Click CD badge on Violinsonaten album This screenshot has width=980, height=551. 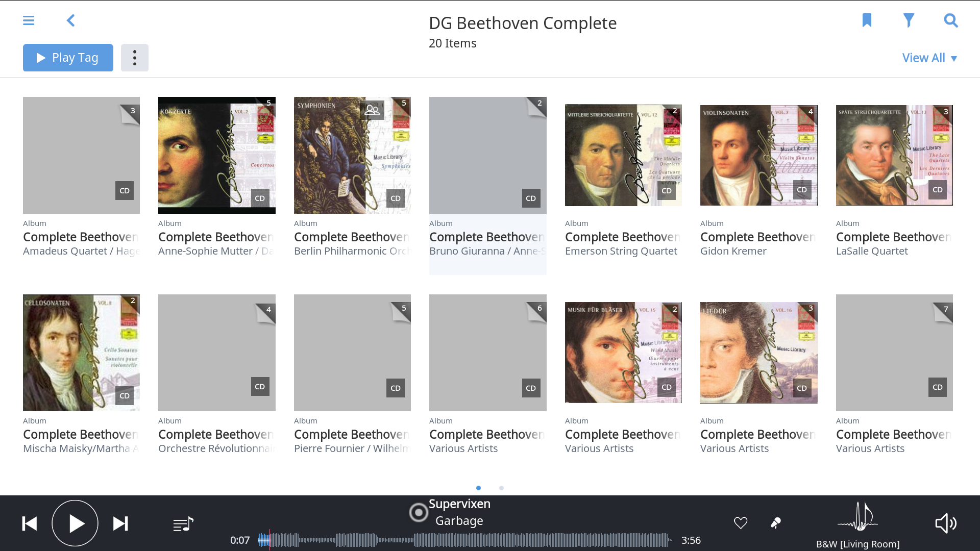click(802, 189)
